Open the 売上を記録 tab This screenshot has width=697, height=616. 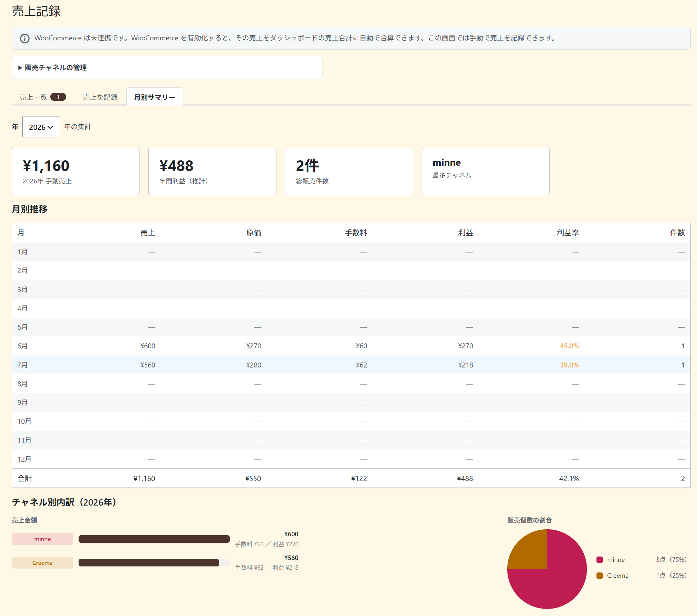100,97
